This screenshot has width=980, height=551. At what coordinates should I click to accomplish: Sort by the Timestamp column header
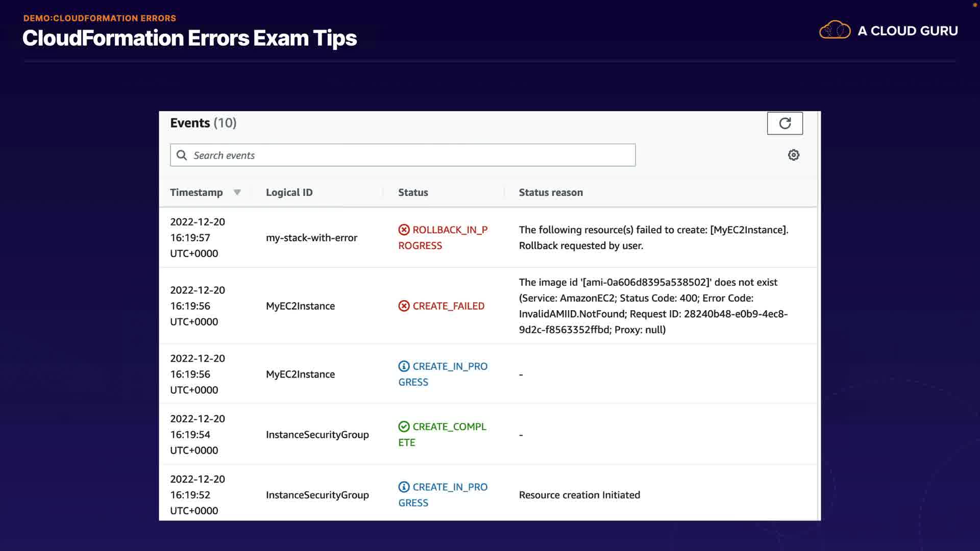pyautogui.click(x=197, y=192)
